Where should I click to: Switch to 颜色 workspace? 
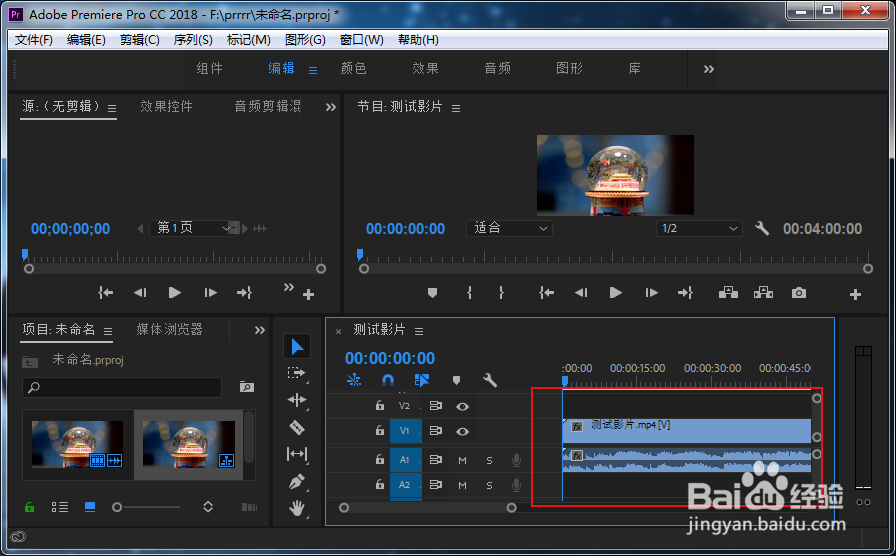353,69
